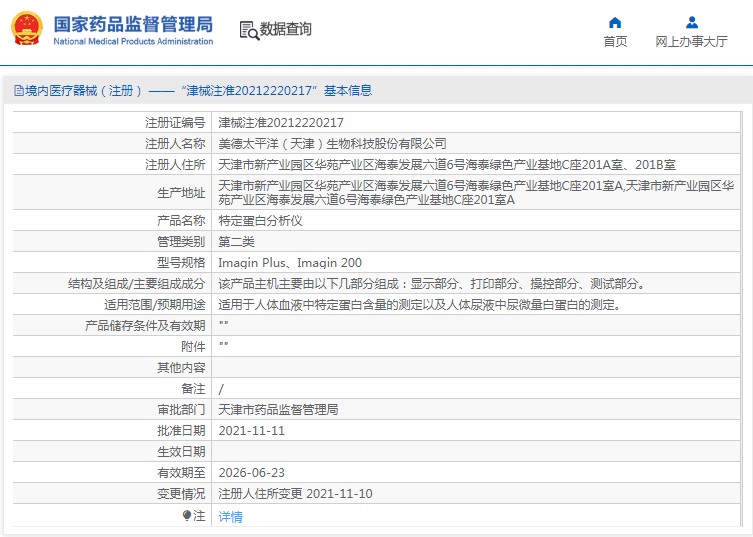Click the 型号规格 row label
This screenshot has width=753, height=537.
(x=181, y=263)
